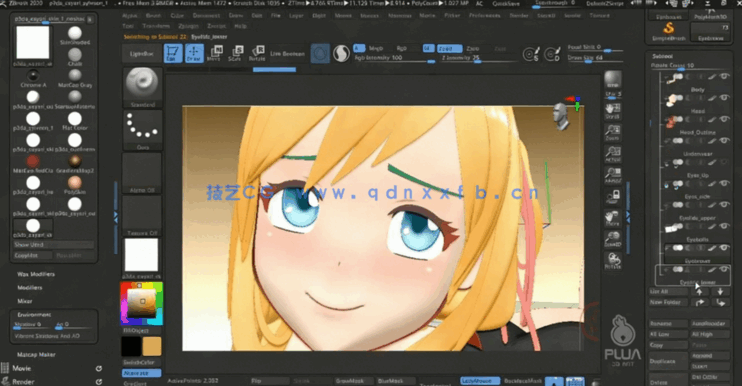742x386 pixels.
Task: Open the Brush menu
Action: pyautogui.click(x=153, y=16)
